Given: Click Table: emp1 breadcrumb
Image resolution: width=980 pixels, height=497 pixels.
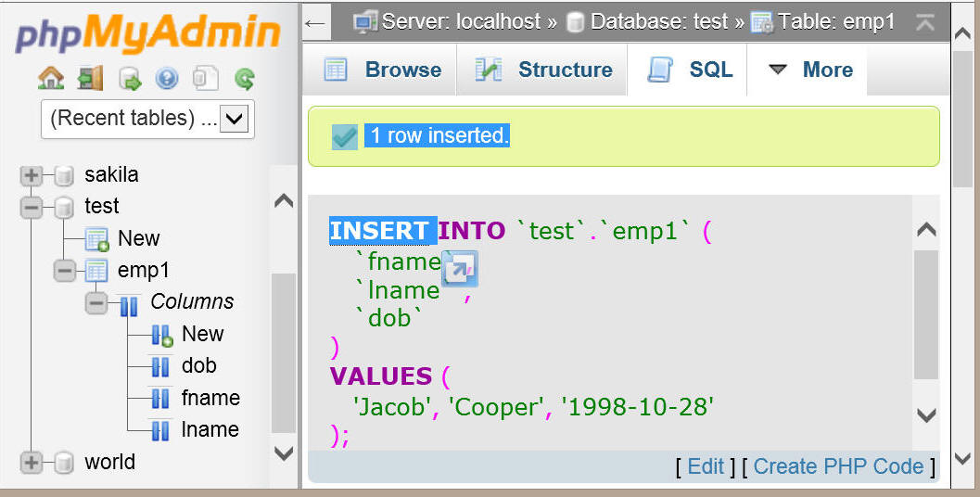Looking at the screenshot, I should click(x=836, y=22).
